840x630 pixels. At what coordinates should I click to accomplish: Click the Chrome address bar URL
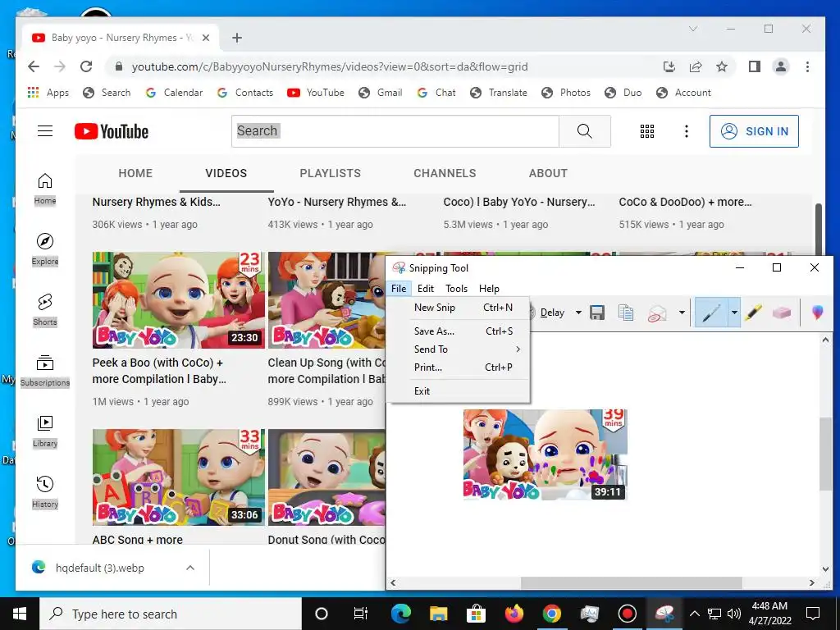[x=330, y=66]
